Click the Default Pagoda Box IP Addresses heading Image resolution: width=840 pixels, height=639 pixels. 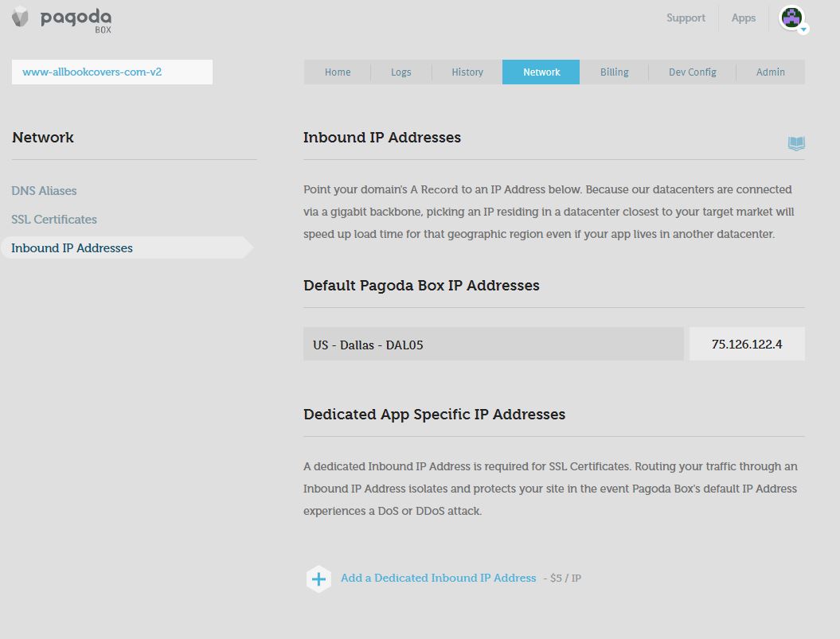[421, 286]
